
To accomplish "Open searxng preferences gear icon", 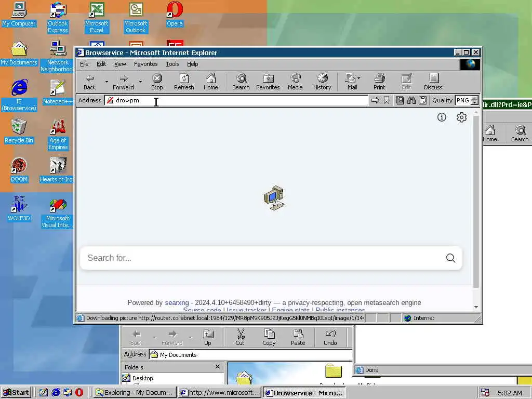I will 461,117.
